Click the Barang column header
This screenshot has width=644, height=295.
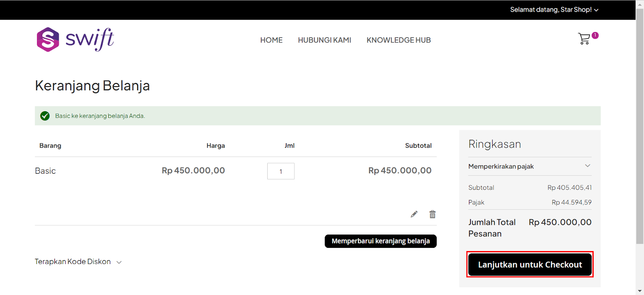click(x=50, y=145)
